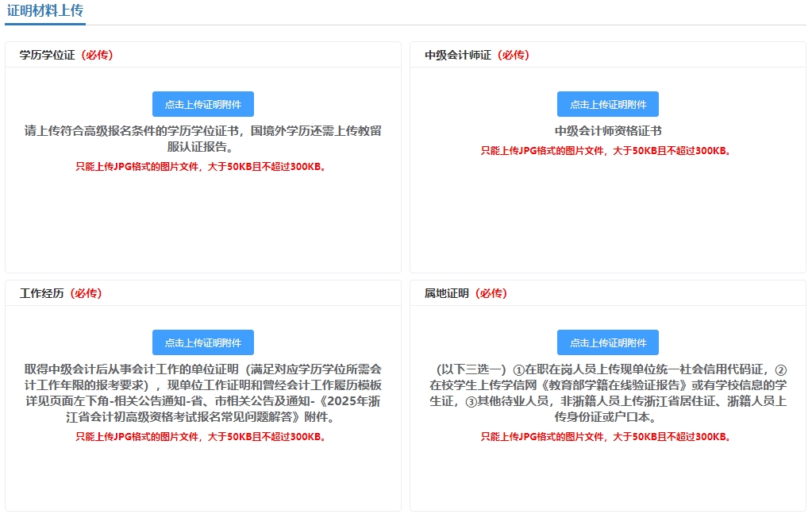Click upload button under 学历学位证 section
This screenshot has width=812, height=518.
202,103
